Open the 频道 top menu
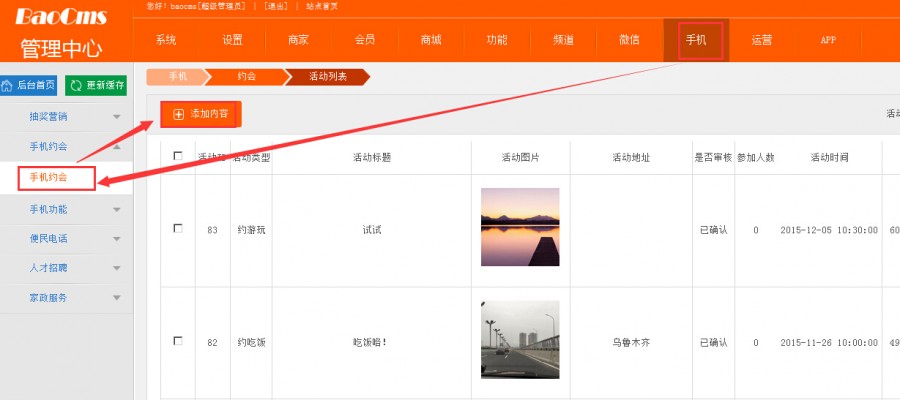 click(x=564, y=40)
